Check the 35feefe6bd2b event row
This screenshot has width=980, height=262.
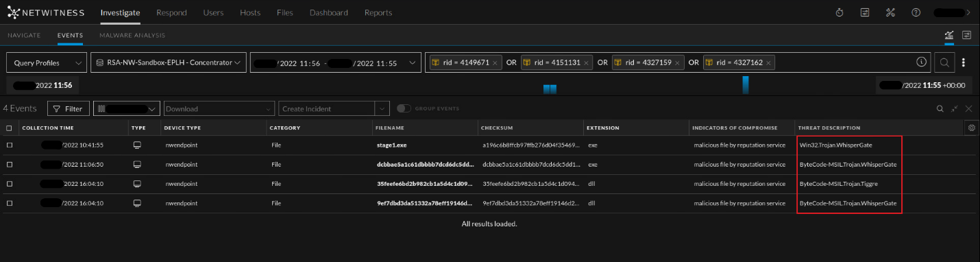(9, 184)
